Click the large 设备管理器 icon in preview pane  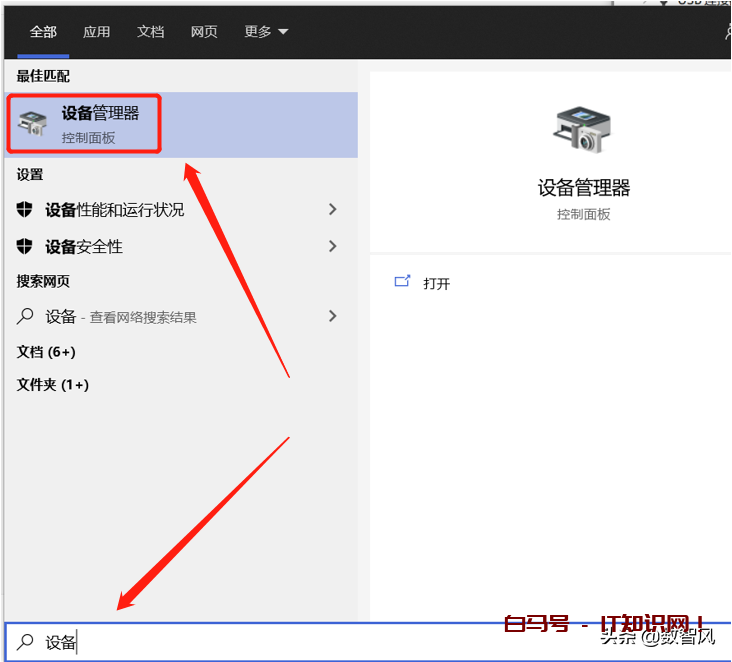click(583, 129)
